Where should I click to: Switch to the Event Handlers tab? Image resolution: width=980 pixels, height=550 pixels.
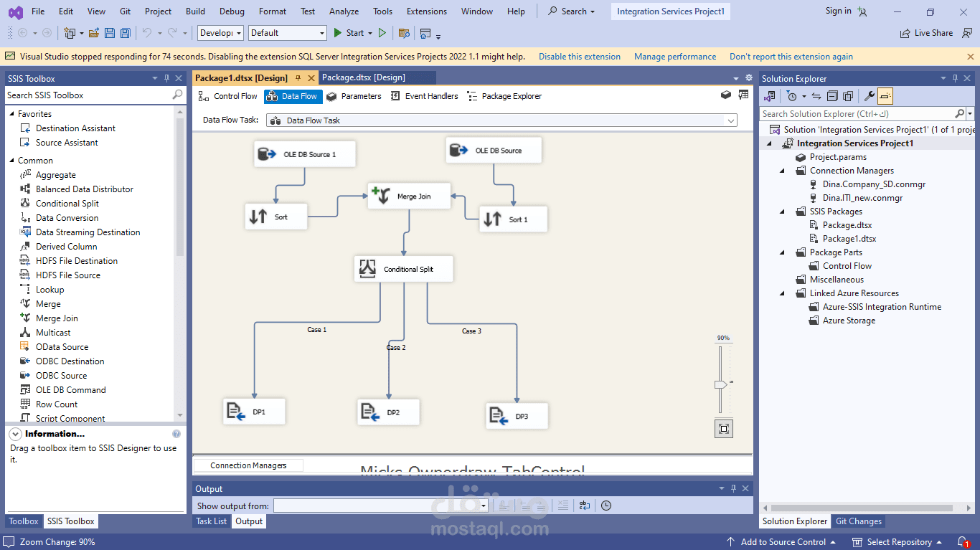pyautogui.click(x=424, y=96)
